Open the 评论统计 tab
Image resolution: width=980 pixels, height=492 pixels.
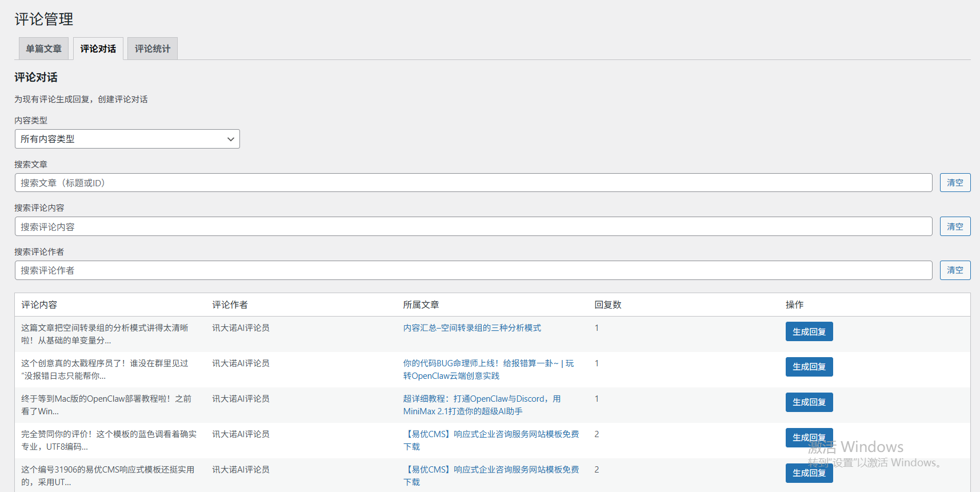152,49
